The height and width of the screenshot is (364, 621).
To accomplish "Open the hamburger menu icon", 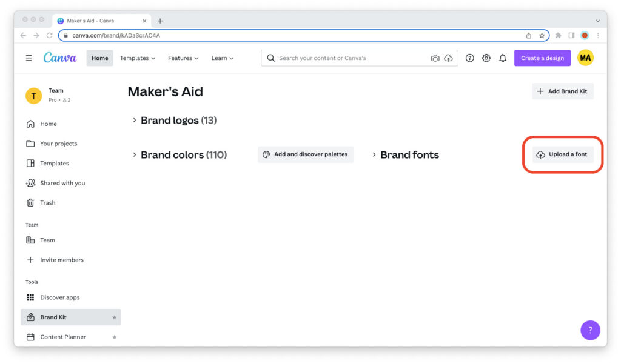I will click(29, 58).
